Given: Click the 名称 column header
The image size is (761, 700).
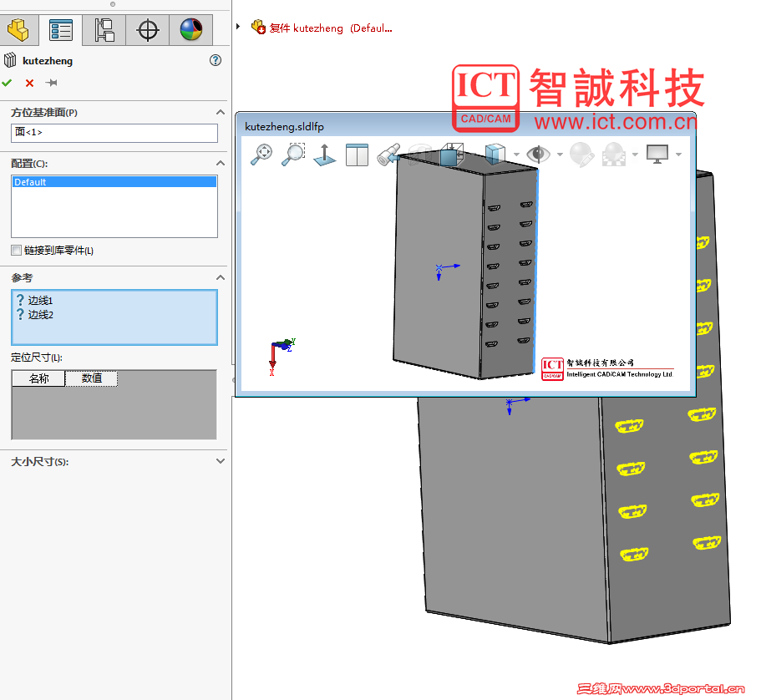Looking at the screenshot, I should [x=38, y=378].
